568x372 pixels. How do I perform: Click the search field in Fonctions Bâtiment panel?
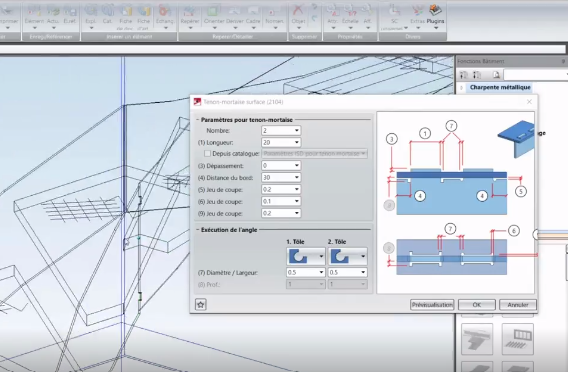535,75
